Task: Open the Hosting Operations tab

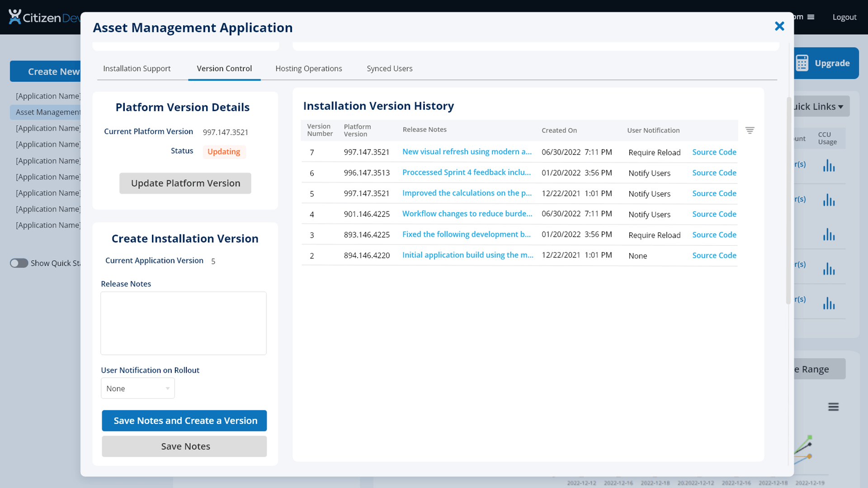Action: [308, 69]
